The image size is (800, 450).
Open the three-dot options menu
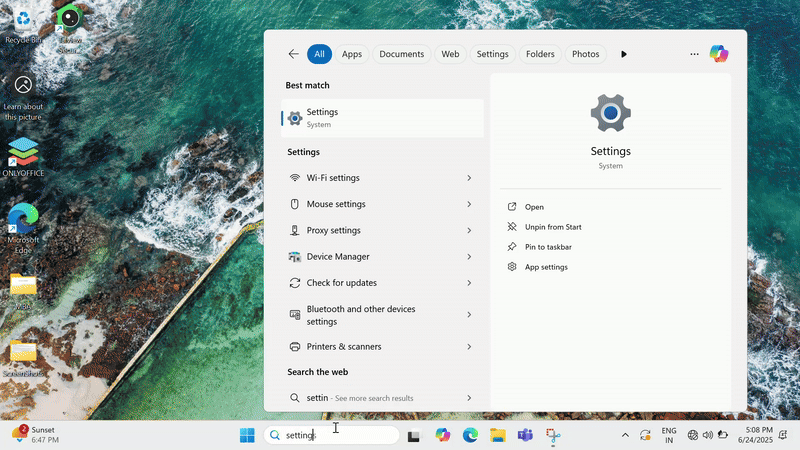click(694, 54)
